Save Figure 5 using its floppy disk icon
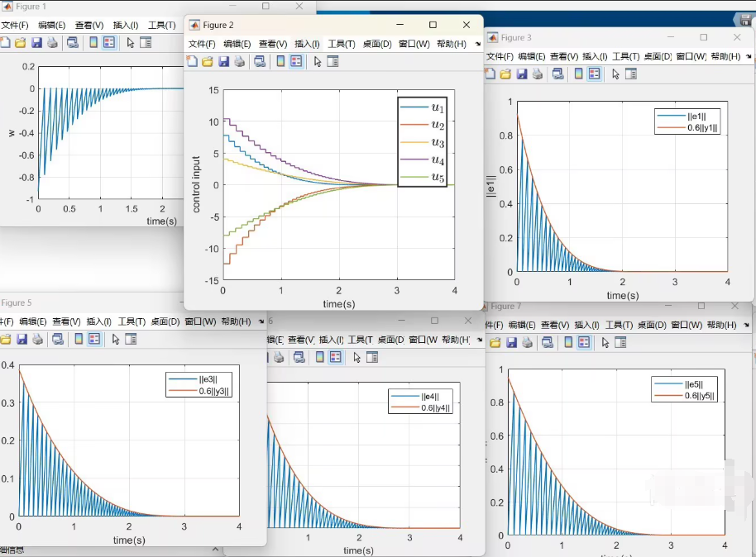756x557 pixels. (x=22, y=339)
